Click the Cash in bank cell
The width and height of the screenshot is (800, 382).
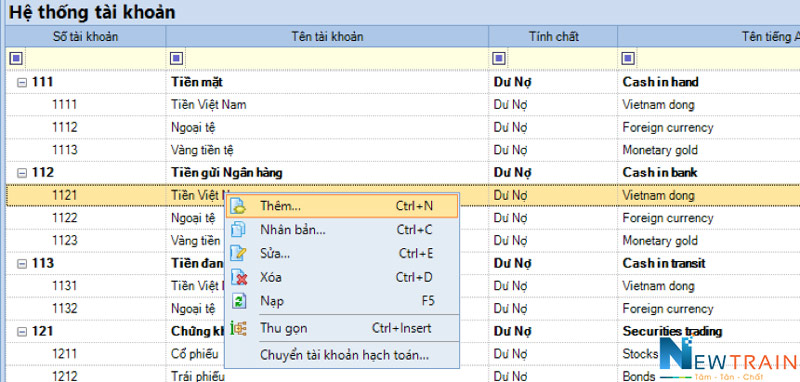660,173
